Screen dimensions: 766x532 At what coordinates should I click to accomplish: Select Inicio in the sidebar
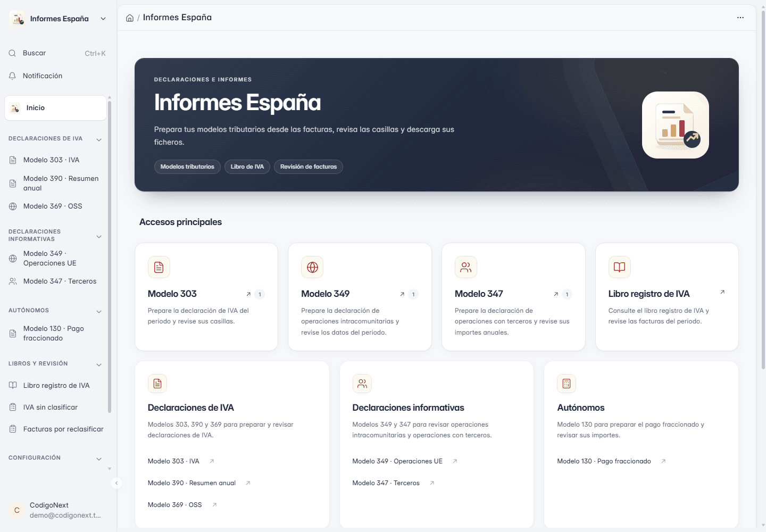55,108
